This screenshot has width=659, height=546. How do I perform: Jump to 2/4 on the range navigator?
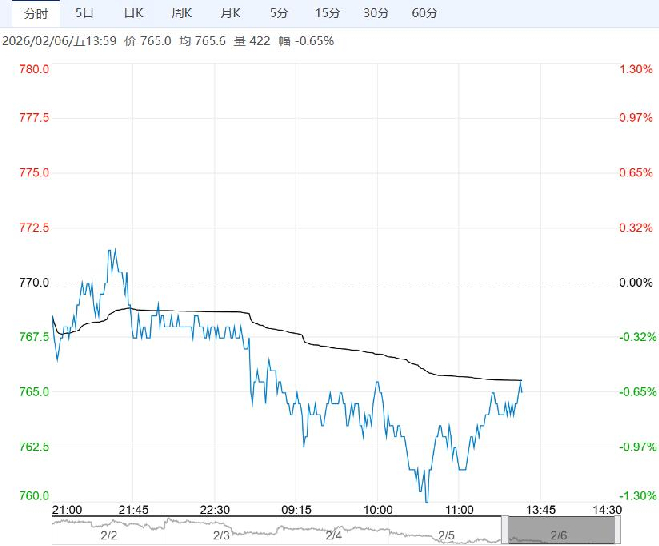333,536
